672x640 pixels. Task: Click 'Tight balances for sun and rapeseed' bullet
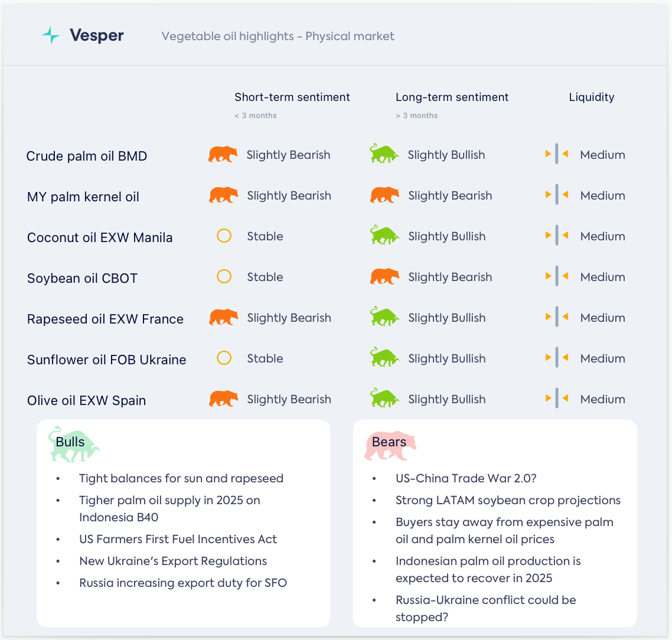coord(181,479)
